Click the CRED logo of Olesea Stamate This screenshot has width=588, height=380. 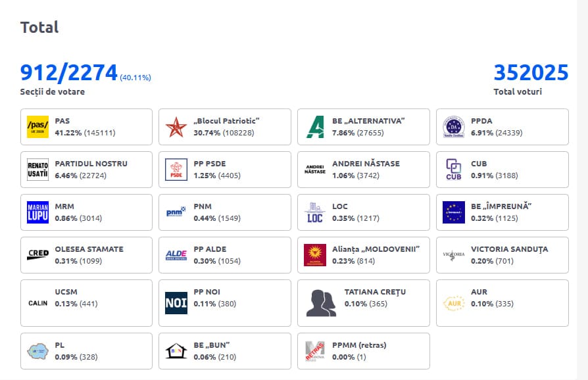click(38, 254)
